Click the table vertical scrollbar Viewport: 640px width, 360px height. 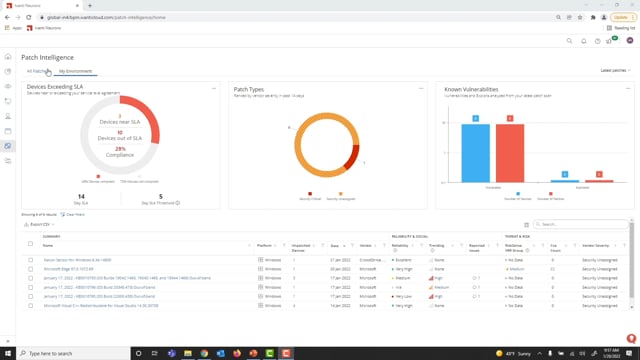632,261
